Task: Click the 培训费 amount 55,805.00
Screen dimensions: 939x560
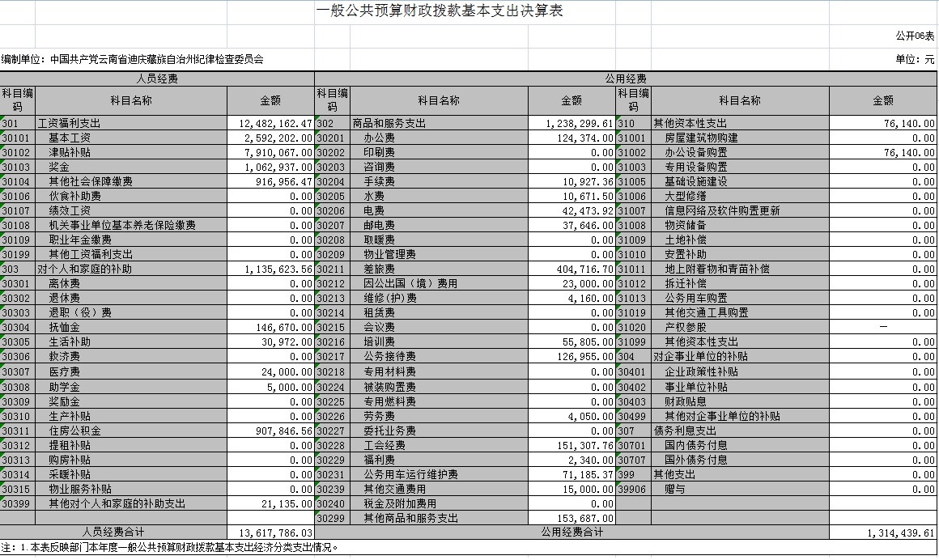Action: 572,342
